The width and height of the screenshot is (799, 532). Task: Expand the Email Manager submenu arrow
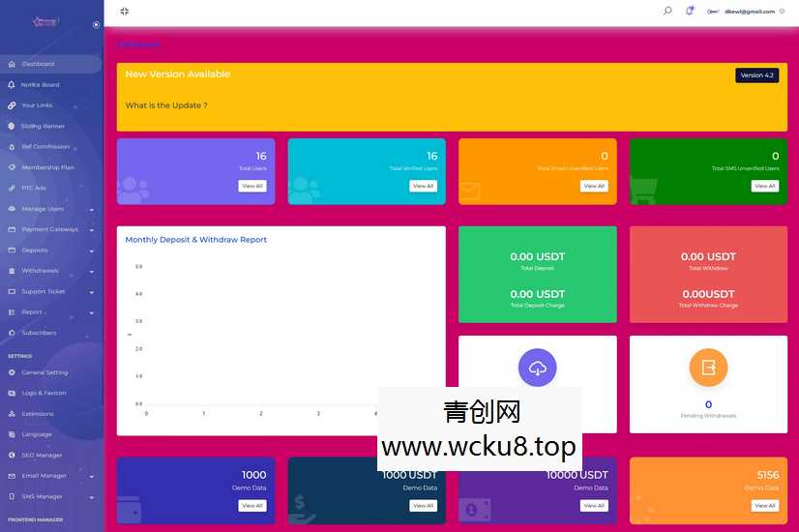(x=92, y=476)
